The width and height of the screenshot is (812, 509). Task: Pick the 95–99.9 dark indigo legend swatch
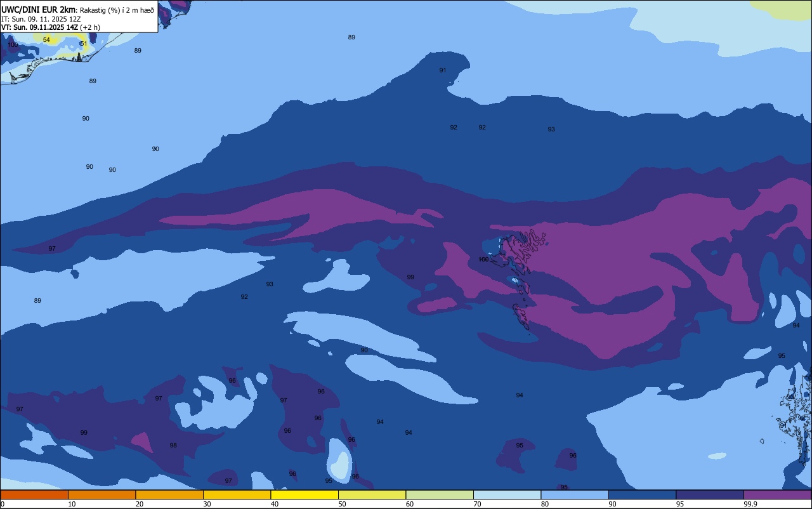[710, 494]
